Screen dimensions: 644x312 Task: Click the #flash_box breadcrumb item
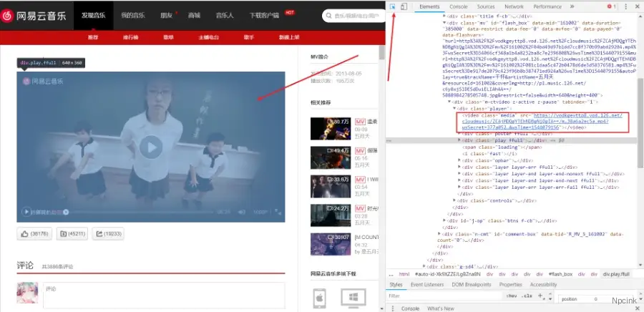point(560,274)
